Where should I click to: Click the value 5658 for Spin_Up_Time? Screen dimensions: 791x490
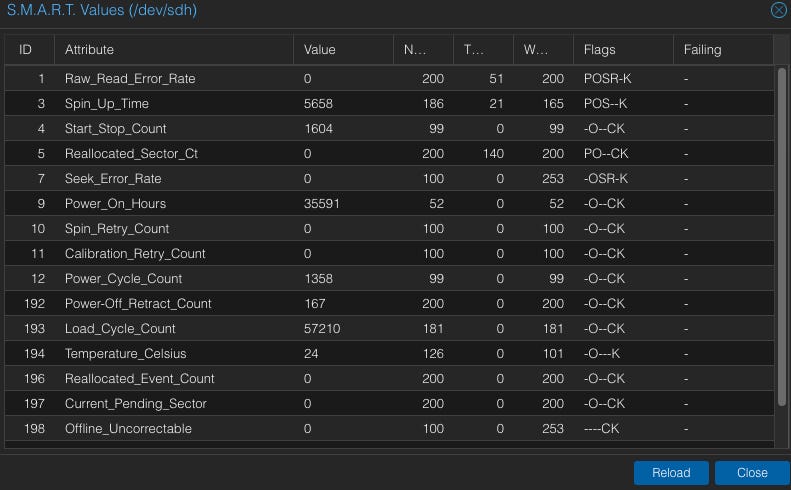[x=318, y=103]
